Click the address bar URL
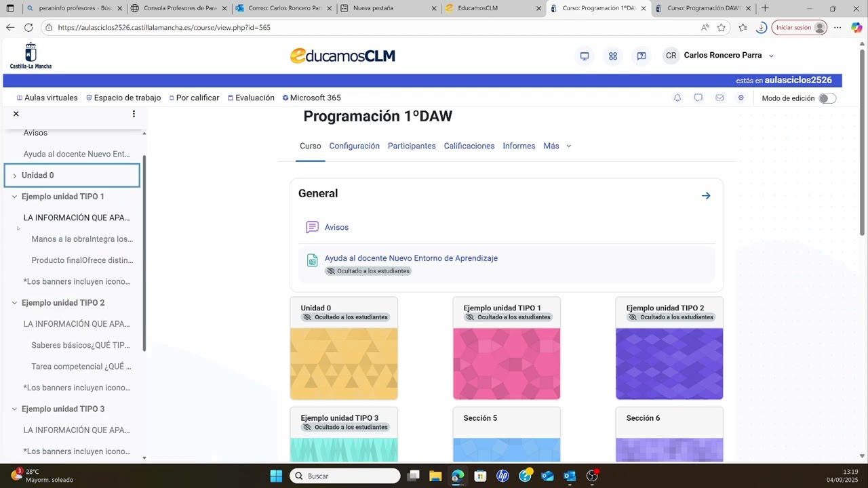 pos(164,28)
